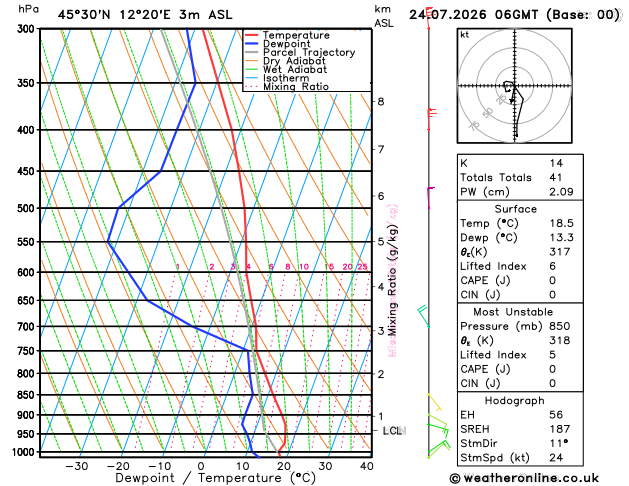Click the 'StmSpd (kt)' value 24
This screenshot has height=486, width=629.
tap(556, 458)
